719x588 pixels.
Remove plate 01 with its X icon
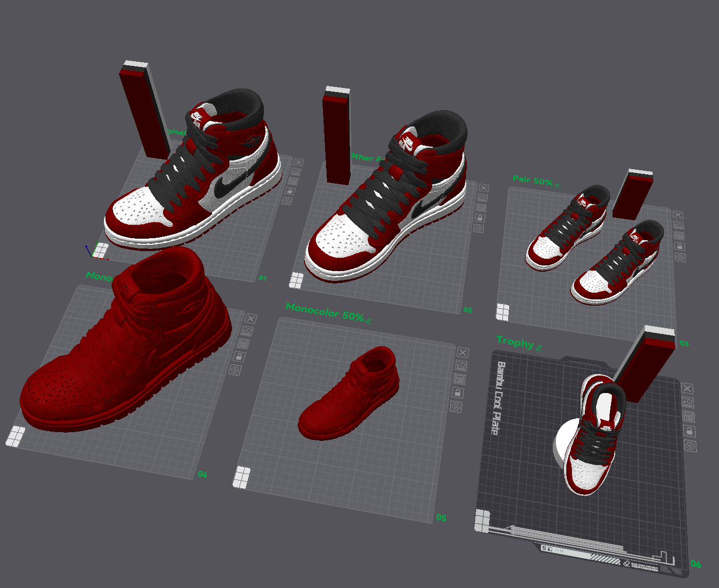[299, 163]
